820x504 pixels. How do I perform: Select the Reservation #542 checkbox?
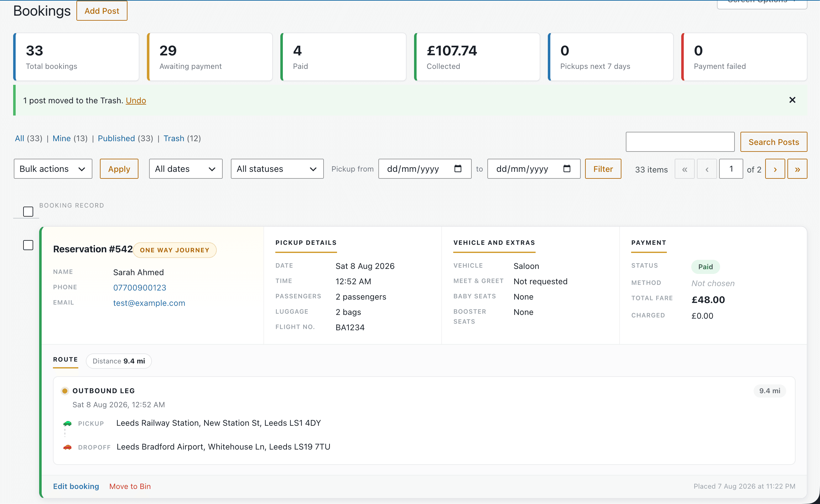(28, 245)
